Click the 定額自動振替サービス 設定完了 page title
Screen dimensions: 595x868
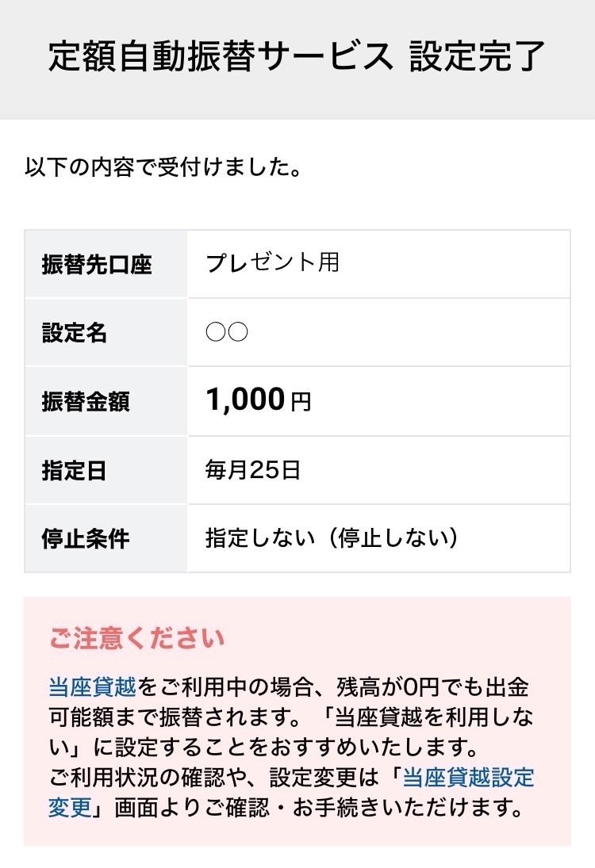tap(297, 56)
